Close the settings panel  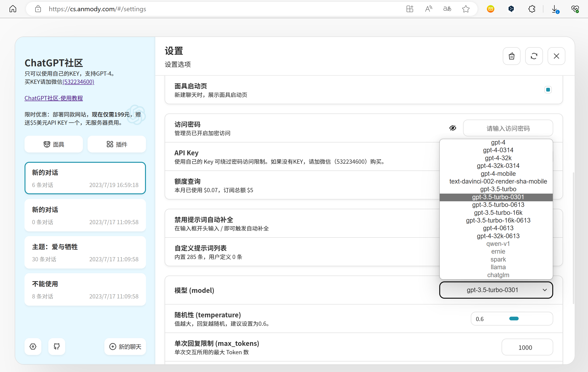(556, 56)
